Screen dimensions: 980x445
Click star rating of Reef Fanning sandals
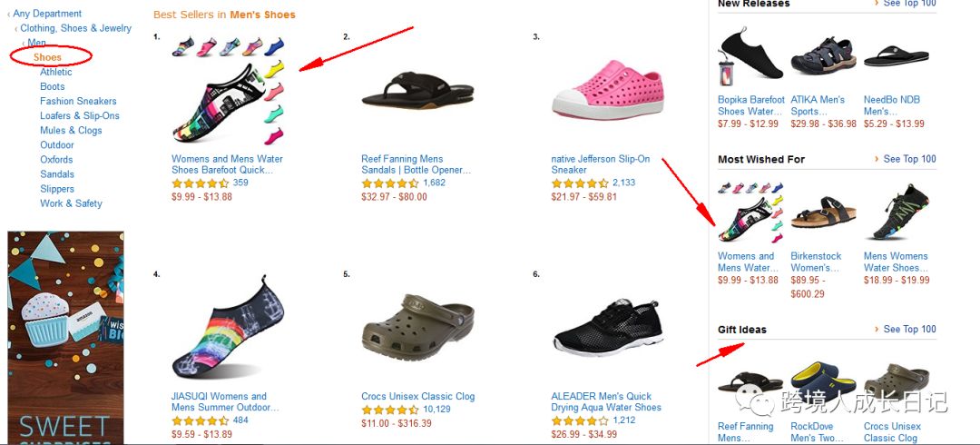pos(390,183)
